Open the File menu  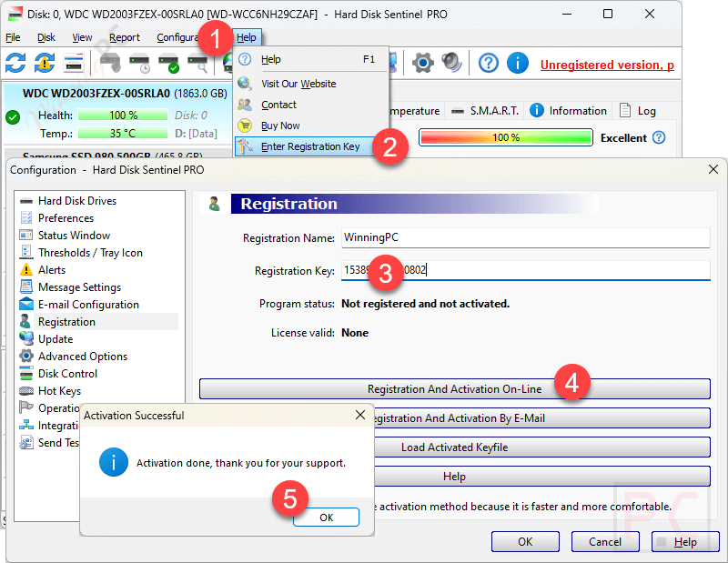(x=13, y=37)
